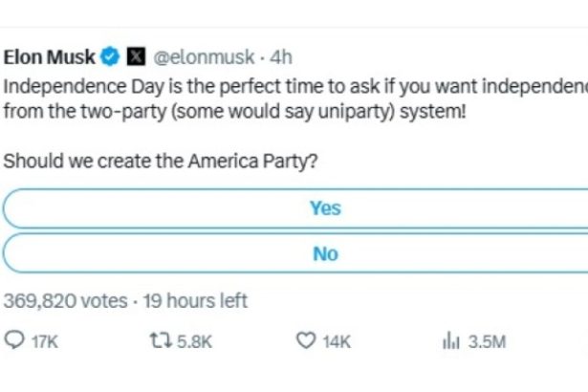The height and width of the screenshot is (392, 588).
Task: Click the 14K likes count
Action: [x=337, y=341]
